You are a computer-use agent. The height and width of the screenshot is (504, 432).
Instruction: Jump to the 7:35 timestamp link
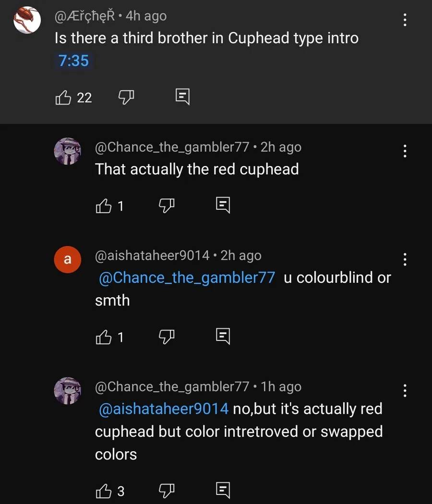click(x=73, y=61)
